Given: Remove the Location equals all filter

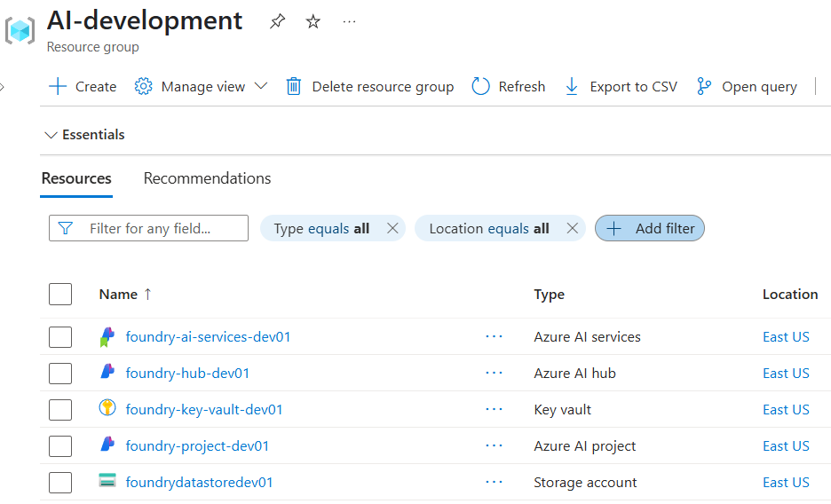Looking at the screenshot, I should (x=573, y=228).
